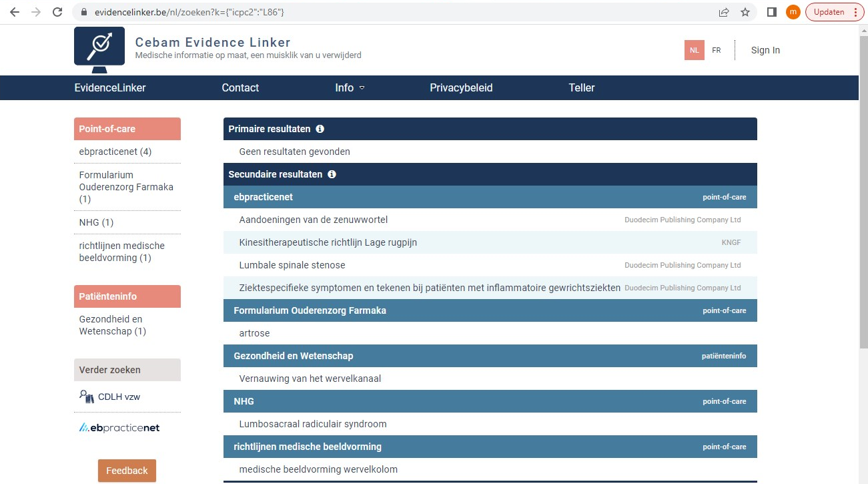The height and width of the screenshot is (484, 868).
Task: Open the browser side panel icon
Action: coord(772,12)
